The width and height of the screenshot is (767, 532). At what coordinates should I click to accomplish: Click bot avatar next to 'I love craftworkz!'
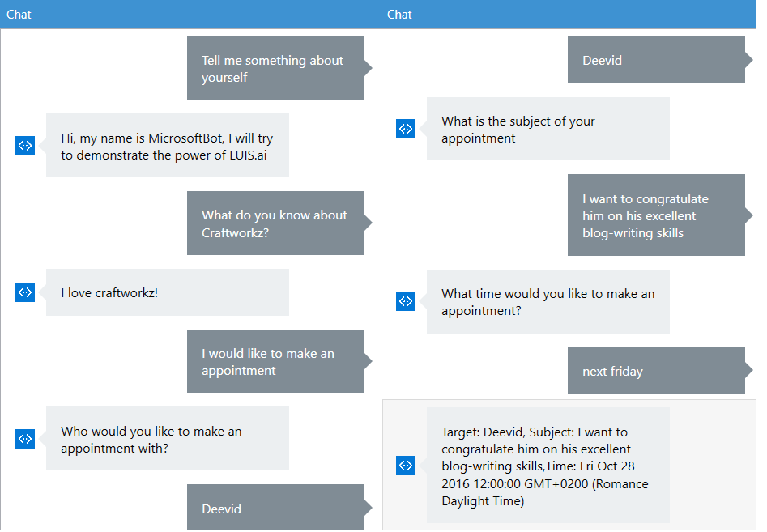coord(25,292)
